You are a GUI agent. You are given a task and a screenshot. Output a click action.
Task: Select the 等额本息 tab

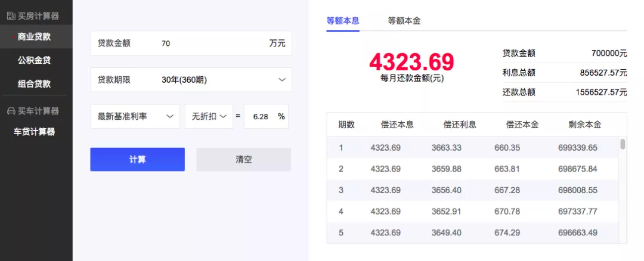[343, 20]
